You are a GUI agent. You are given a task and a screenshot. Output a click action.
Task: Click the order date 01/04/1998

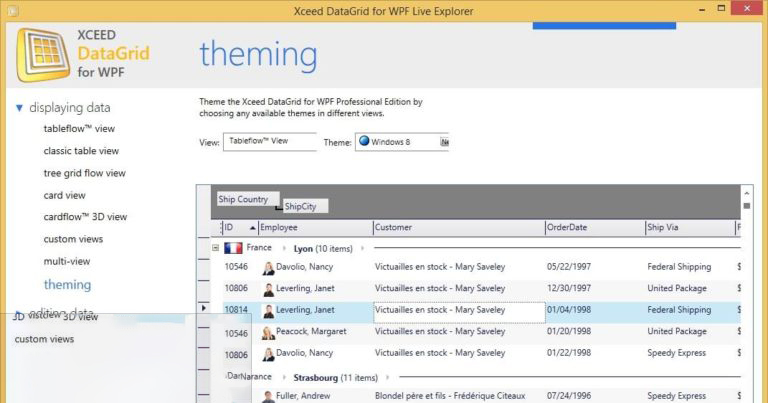click(569, 310)
